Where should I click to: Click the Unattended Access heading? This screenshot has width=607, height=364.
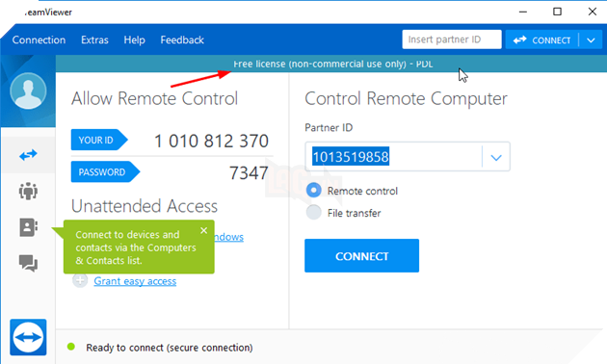click(x=145, y=206)
